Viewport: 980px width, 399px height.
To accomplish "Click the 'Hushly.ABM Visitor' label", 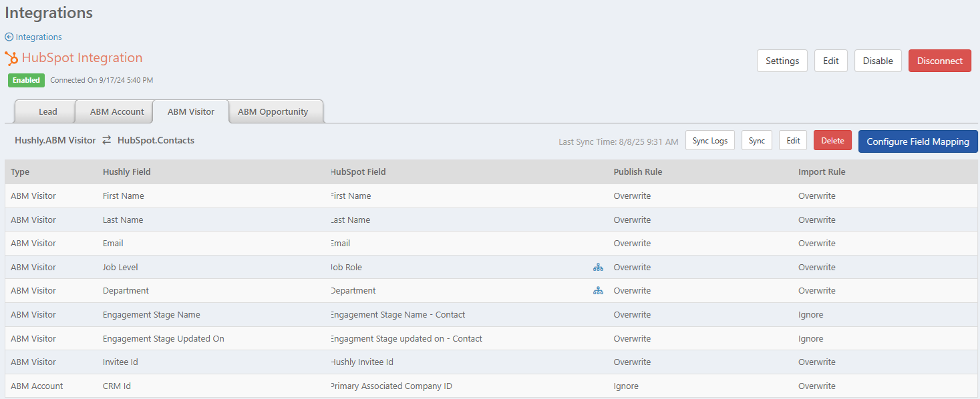I will (x=55, y=141).
